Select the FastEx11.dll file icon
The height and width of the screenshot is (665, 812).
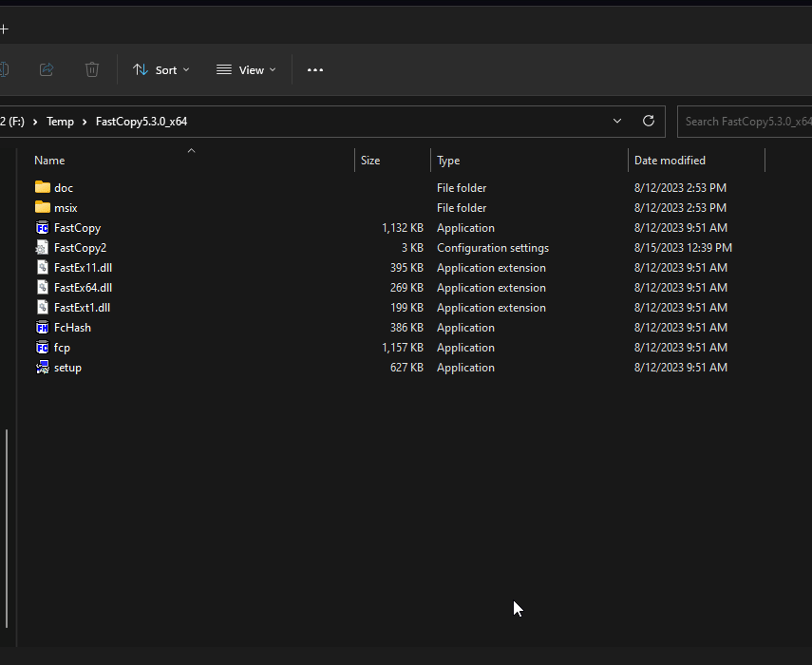pyautogui.click(x=43, y=267)
